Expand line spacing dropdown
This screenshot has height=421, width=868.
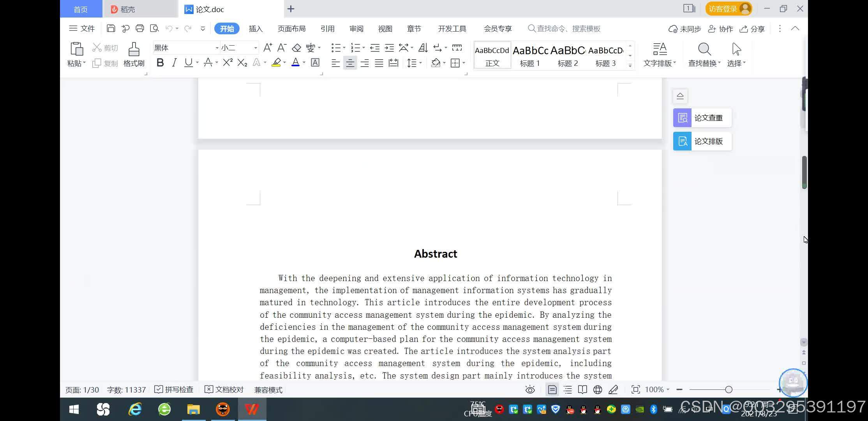point(420,63)
